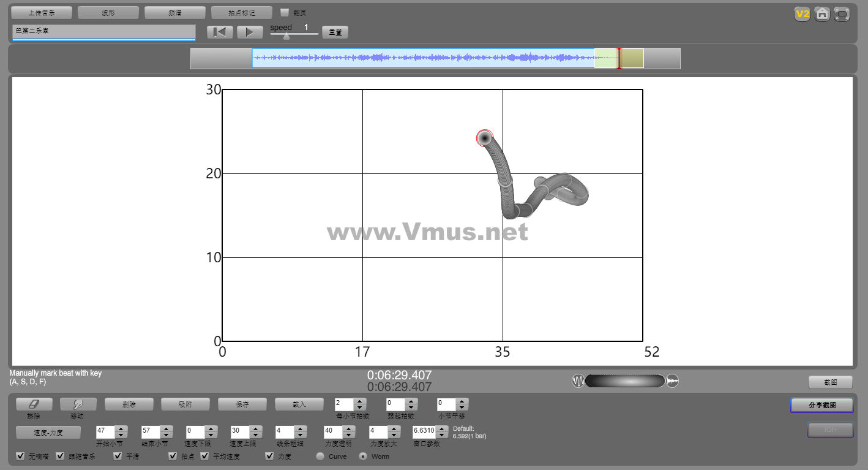The width and height of the screenshot is (868, 470).
Task: Click the 载入 load button
Action: click(x=299, y=404)
